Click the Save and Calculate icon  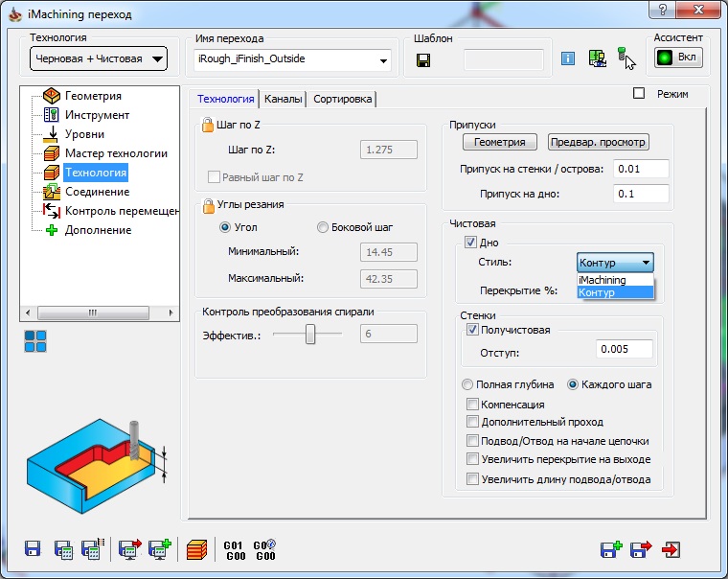63,549
